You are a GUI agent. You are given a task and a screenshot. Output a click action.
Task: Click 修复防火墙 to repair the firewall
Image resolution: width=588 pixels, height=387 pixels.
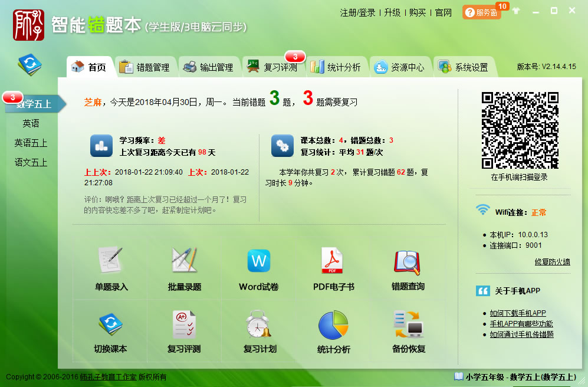(x=553, y=261)
